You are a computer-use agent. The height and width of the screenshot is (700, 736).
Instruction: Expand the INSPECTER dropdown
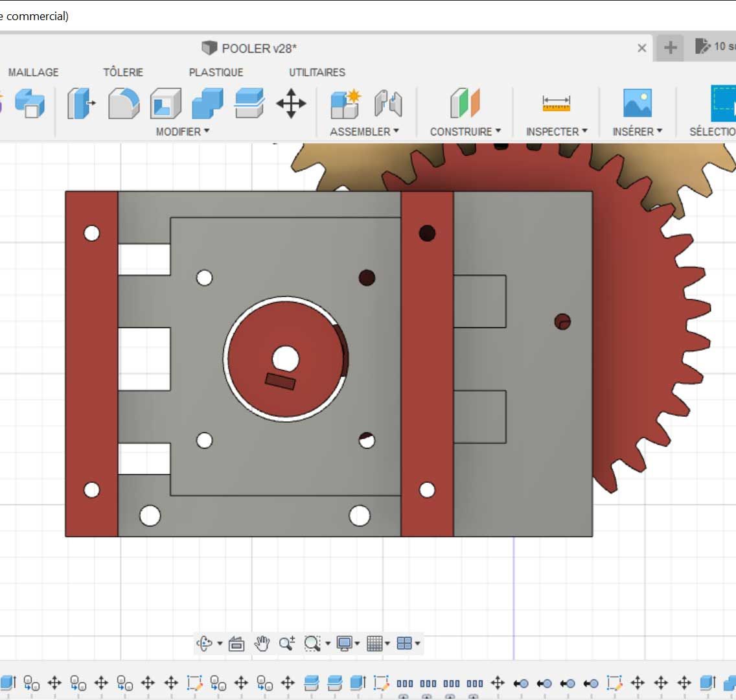557,132
